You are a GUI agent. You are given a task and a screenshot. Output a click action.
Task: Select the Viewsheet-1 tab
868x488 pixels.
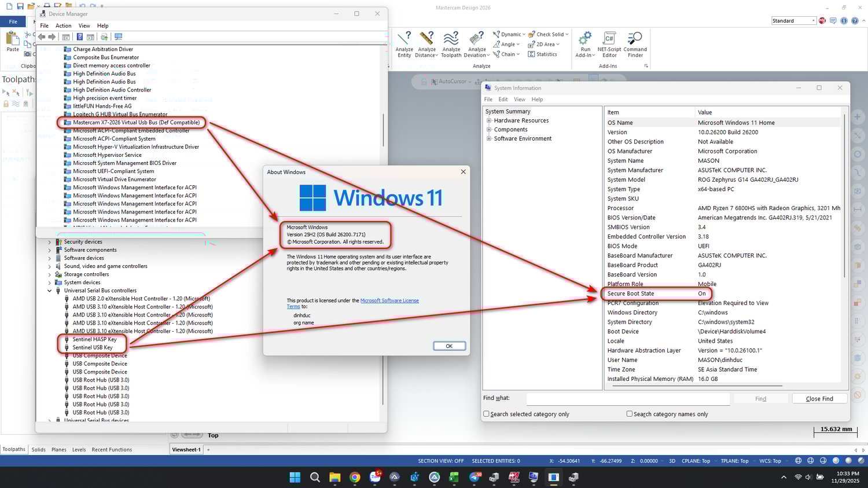click(x=186, y=450)
